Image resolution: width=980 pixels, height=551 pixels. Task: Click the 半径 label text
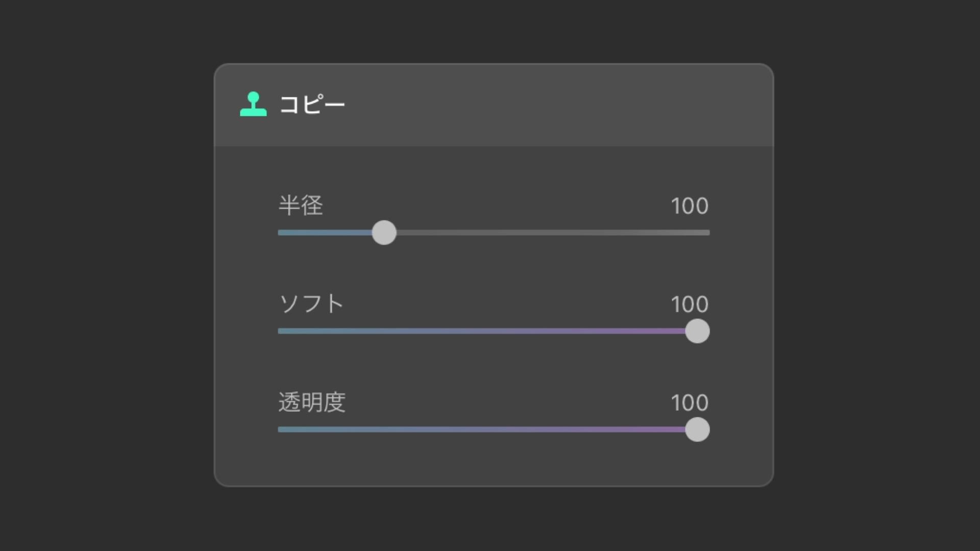(301, 206)
